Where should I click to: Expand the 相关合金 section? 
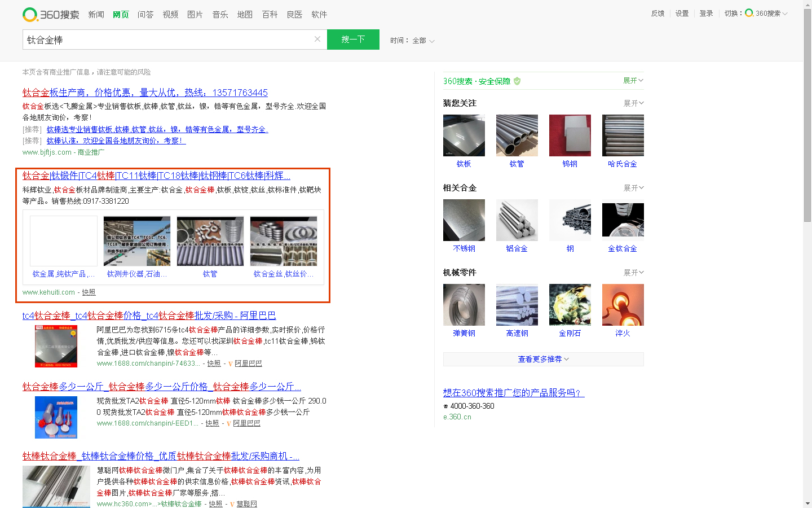[633, 188]
